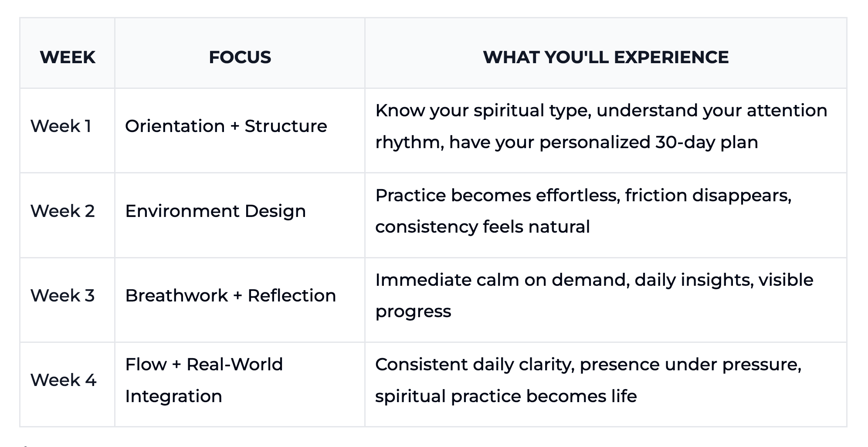Image resolution: width=868 pixels, height=447 pixels.
Task: Click the text "spiritual practice becomes life"
Action: 506,396
